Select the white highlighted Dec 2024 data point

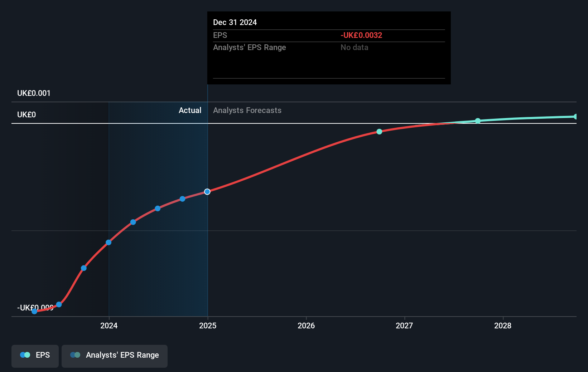coord(207,191)
